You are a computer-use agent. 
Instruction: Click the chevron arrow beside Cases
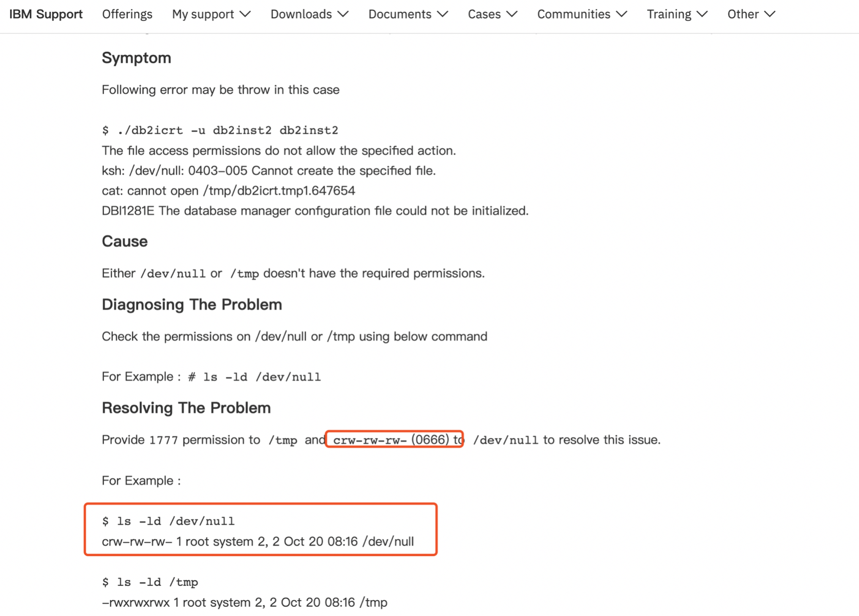click(512, 14)
